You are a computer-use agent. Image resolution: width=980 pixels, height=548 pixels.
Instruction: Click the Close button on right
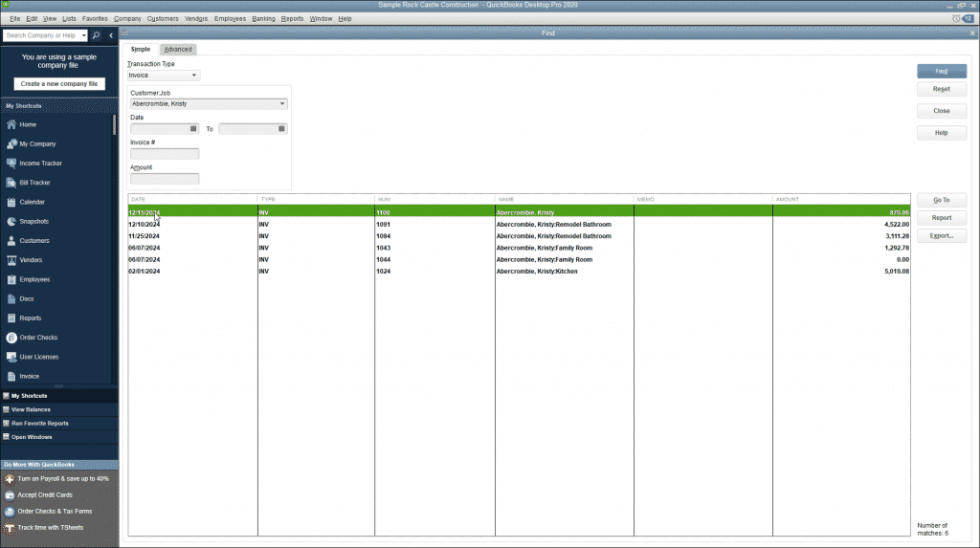942,111
